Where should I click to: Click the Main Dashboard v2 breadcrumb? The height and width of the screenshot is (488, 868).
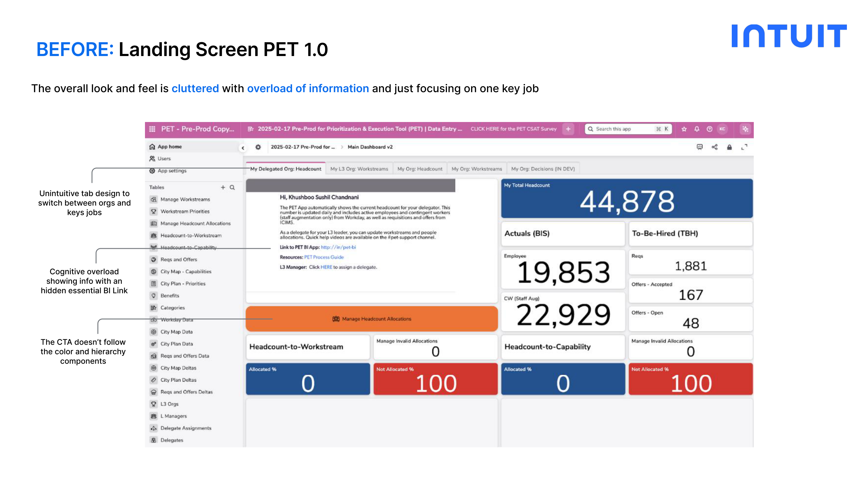[370, 147]
